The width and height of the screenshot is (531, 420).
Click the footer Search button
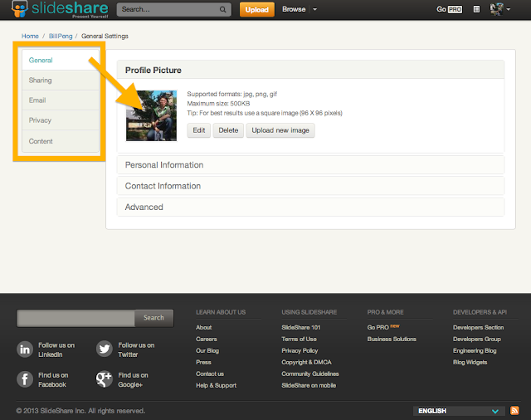153,318
